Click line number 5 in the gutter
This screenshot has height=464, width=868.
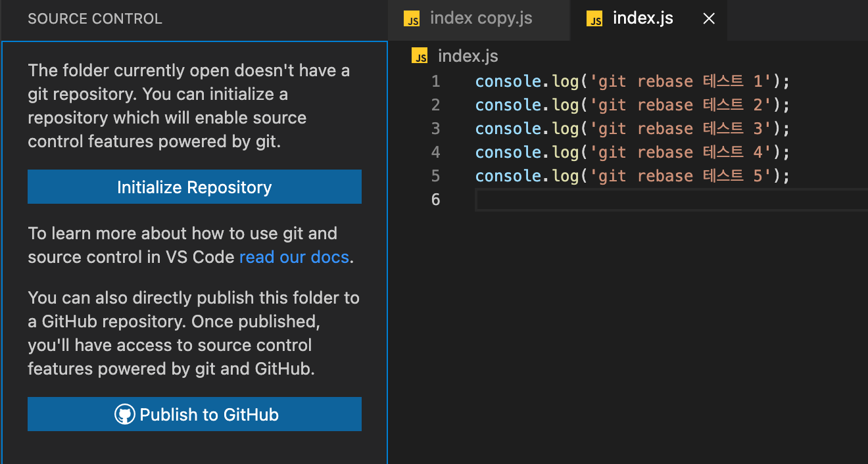(436, 176)
